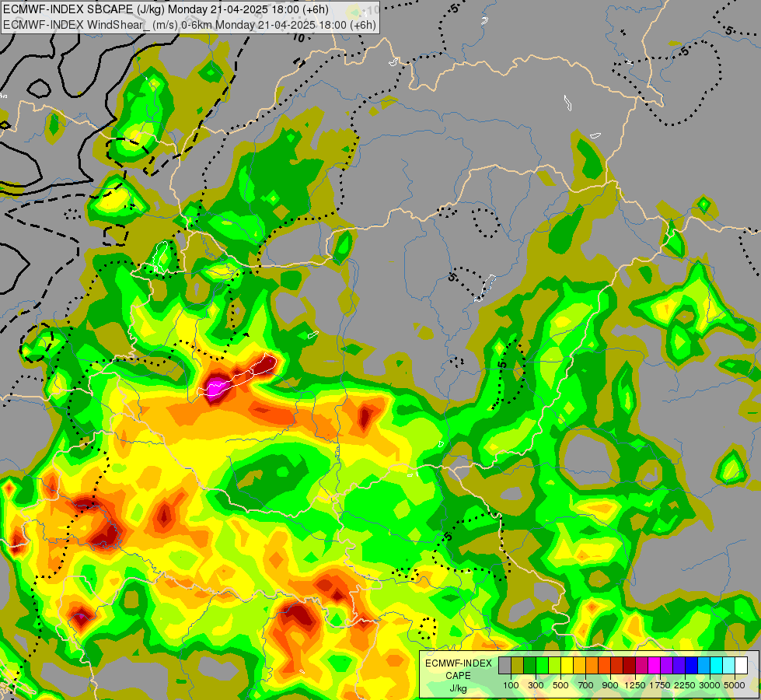Select the white swatch ending the legend
Screen dimensions: 761x700
pyautogui.click(x=741, y=666)
